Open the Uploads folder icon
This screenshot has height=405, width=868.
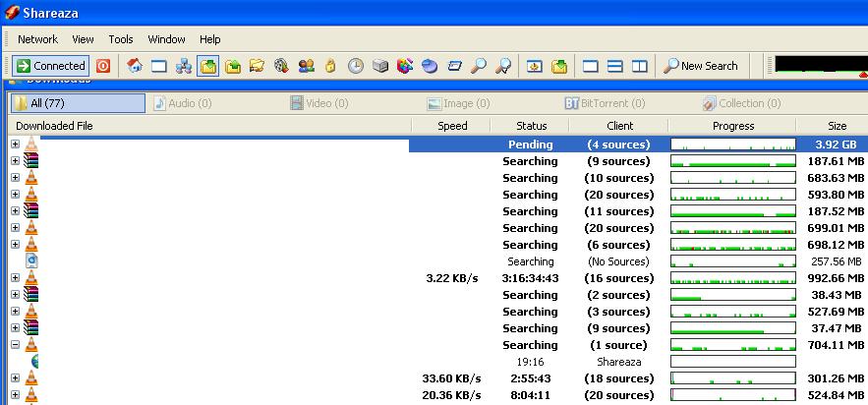coord(233,66)
